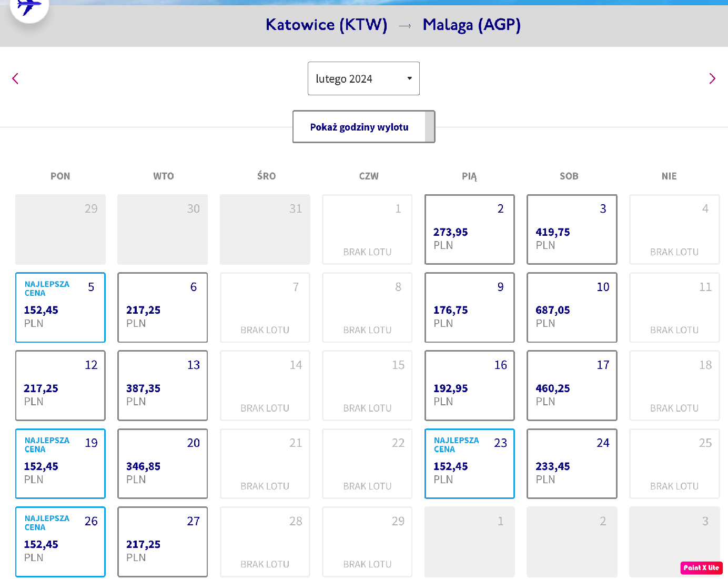Click the CZW weekday header

point(369,176)
